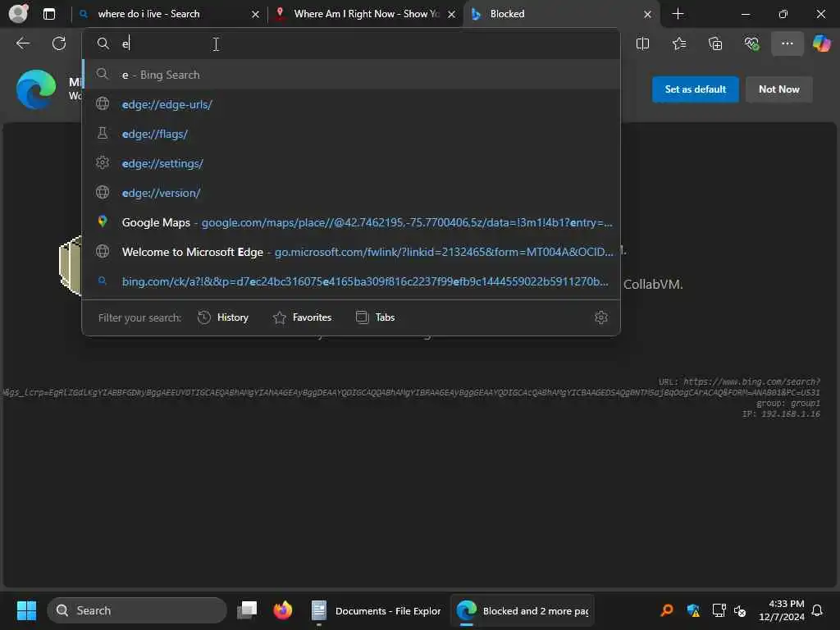Open Browser essentials heart icon
The height and width of the screenshot is (630, 840).
click(751, 44)
